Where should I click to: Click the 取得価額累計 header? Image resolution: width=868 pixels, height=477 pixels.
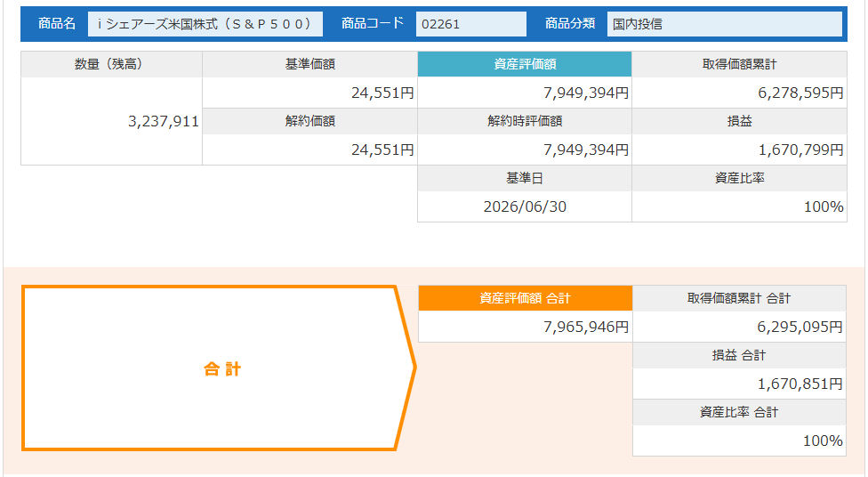pos(740,64)
